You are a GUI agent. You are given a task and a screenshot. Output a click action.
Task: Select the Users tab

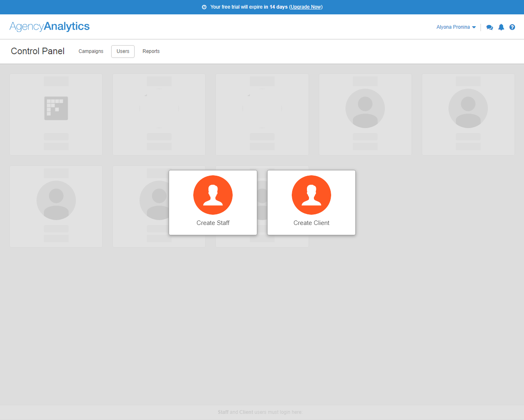123,51
